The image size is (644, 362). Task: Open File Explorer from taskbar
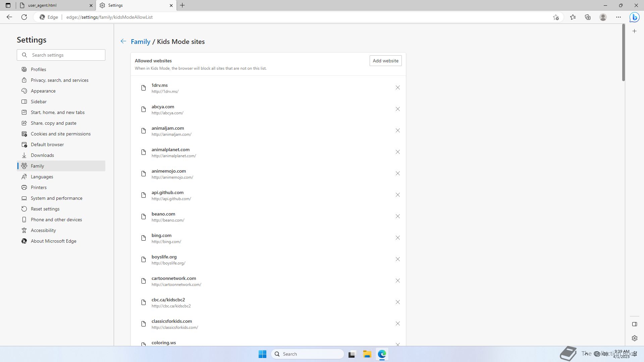(x=367, y=354)
